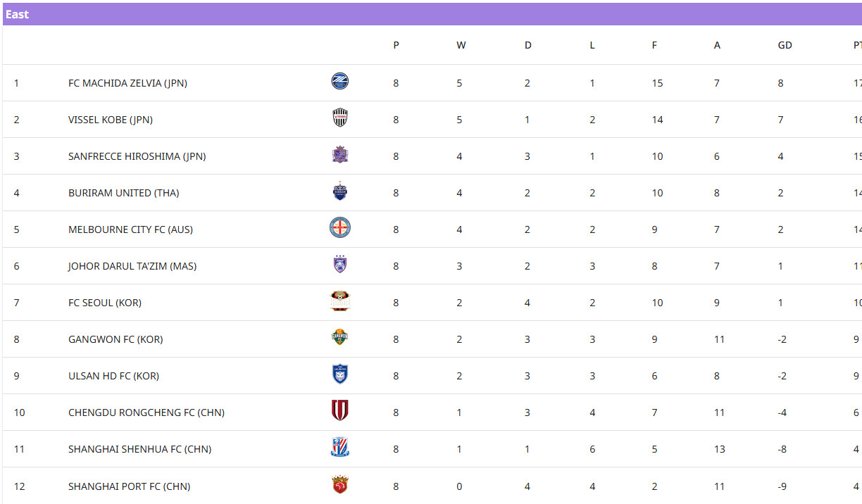Click the P column header
Image resolution: width=862 pixels, height=504 pixels.
click(396, 45)
